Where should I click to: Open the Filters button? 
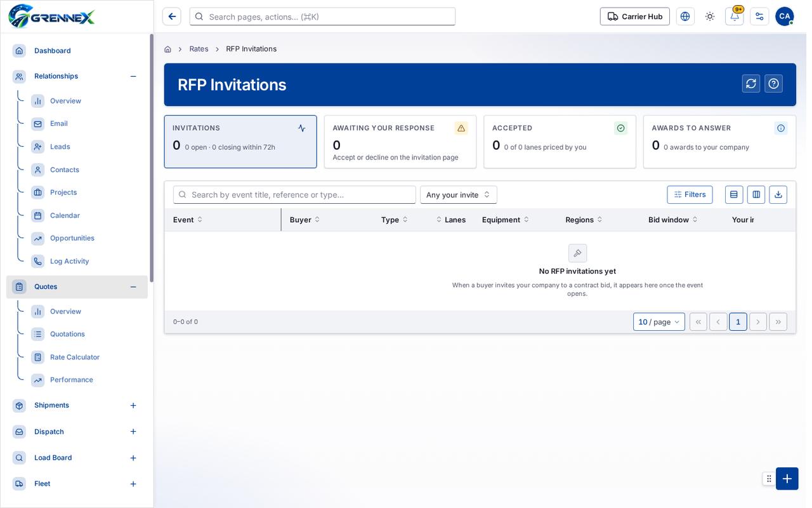coord(690,195)
